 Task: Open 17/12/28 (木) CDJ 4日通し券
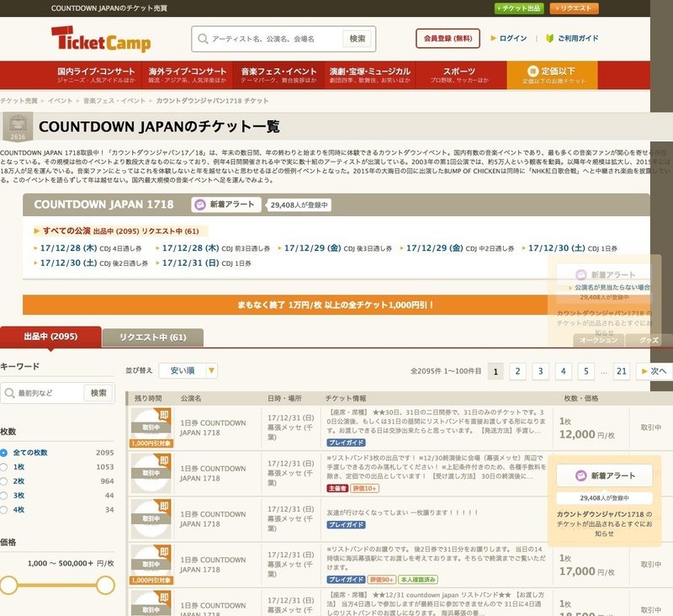pyautogui.click(x=87, y=248)
